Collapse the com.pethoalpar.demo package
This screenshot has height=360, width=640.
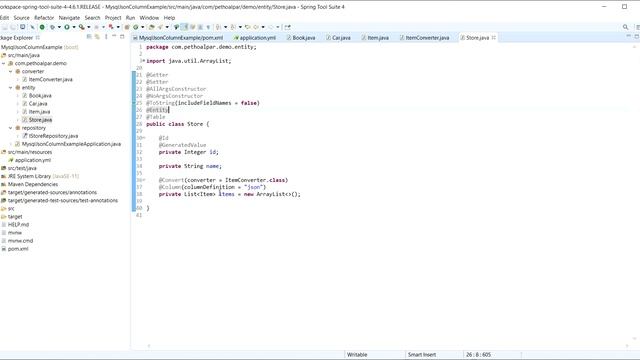[x=4, y=63]
